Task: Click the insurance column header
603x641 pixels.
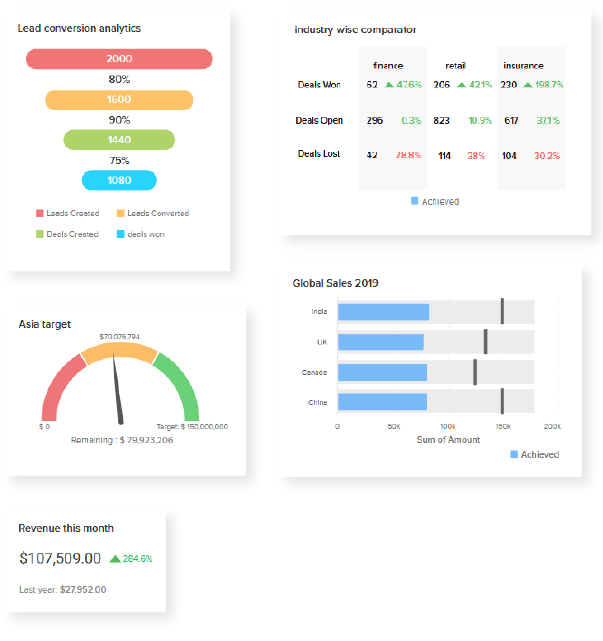Action: pyautogui.click(x=523, y=65)
